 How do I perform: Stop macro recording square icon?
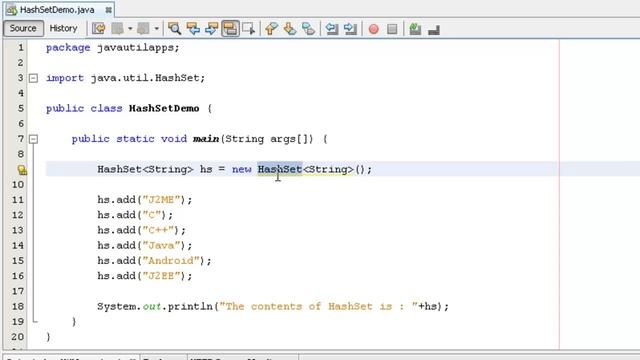point(392,29)
